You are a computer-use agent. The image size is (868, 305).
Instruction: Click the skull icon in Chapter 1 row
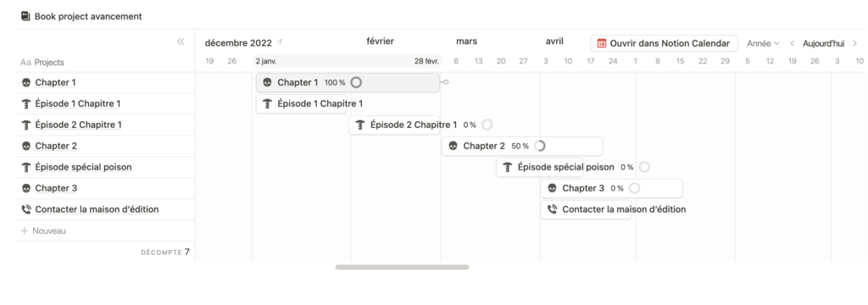click(25, 82)
